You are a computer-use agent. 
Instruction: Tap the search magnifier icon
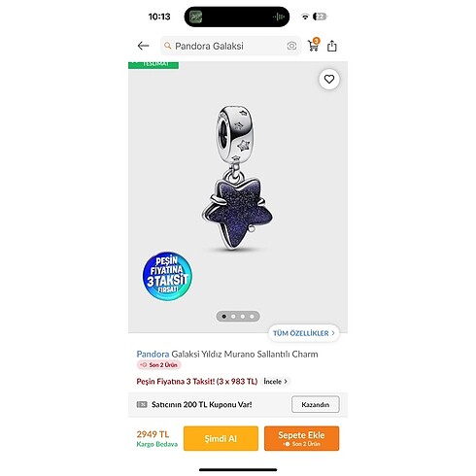pyautogui.click(x=167, y=46)
